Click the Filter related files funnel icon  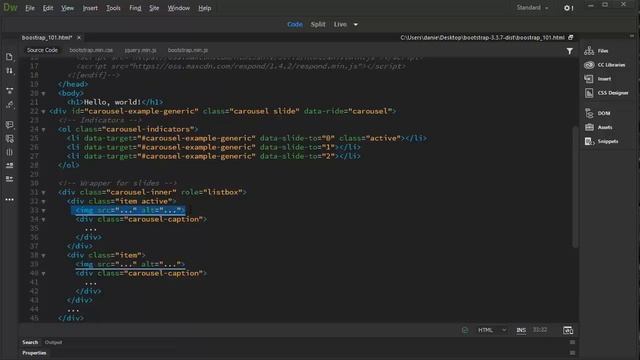pos(569,51)
